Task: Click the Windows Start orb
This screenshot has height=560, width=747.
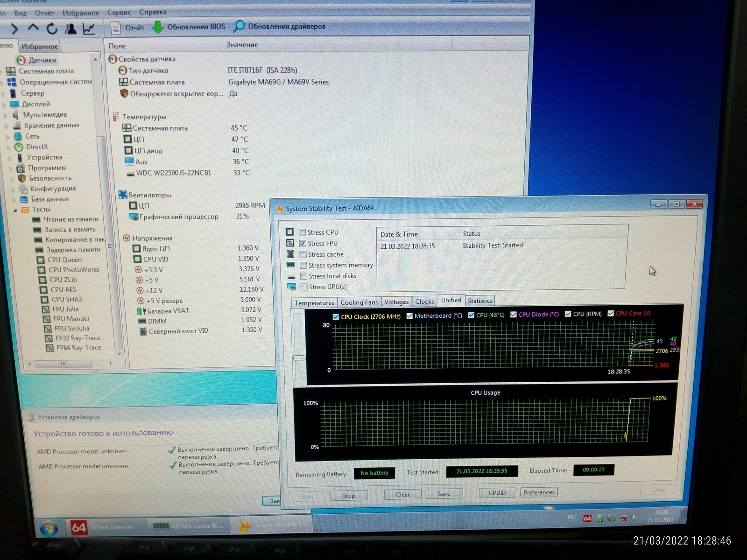Action: click(49, 529)
